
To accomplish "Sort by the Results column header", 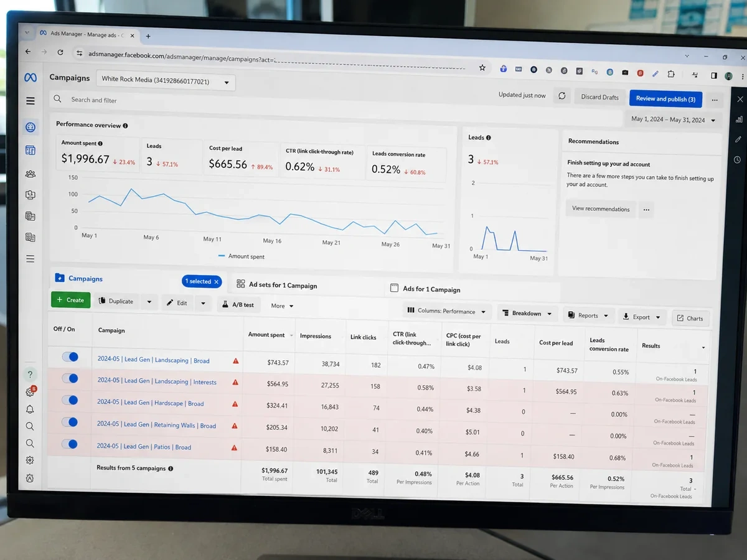I will pos(651,345).
